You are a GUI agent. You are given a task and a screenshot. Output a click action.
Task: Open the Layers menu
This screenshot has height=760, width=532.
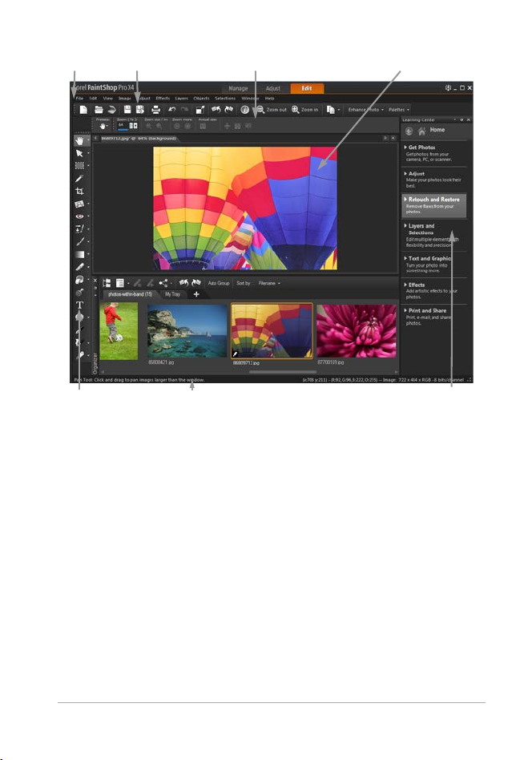[182, 99]
